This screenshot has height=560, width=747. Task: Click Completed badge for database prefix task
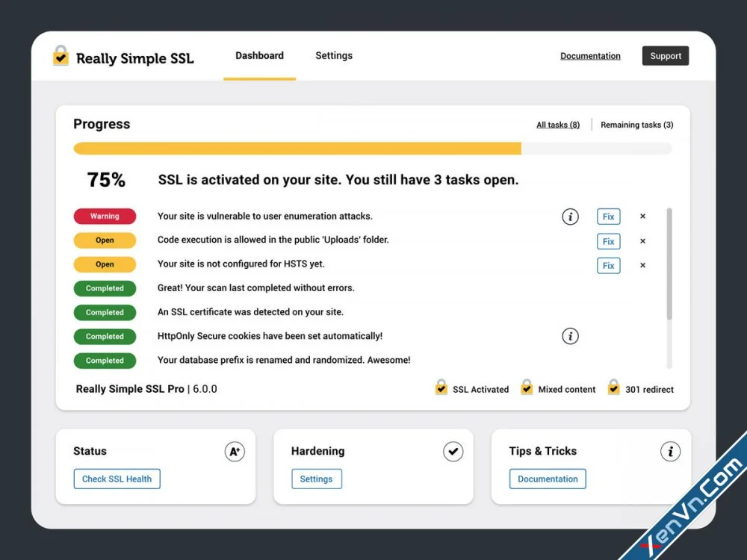(105, 361)
